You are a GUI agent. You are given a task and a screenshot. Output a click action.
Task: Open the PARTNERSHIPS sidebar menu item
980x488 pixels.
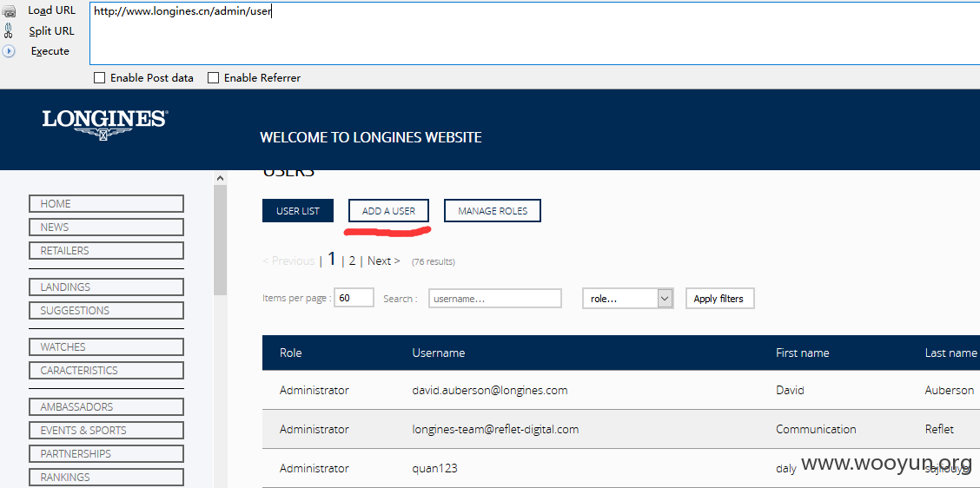pos(106,453)
